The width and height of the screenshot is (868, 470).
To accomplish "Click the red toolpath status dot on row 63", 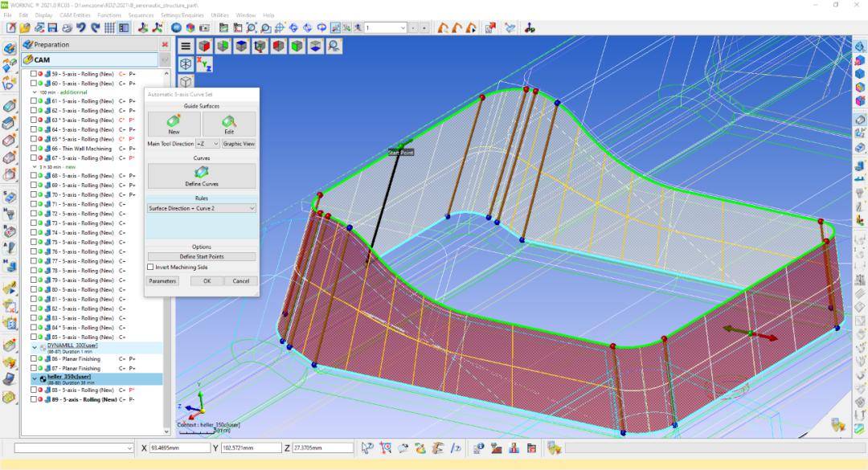I will click(40, 121).
